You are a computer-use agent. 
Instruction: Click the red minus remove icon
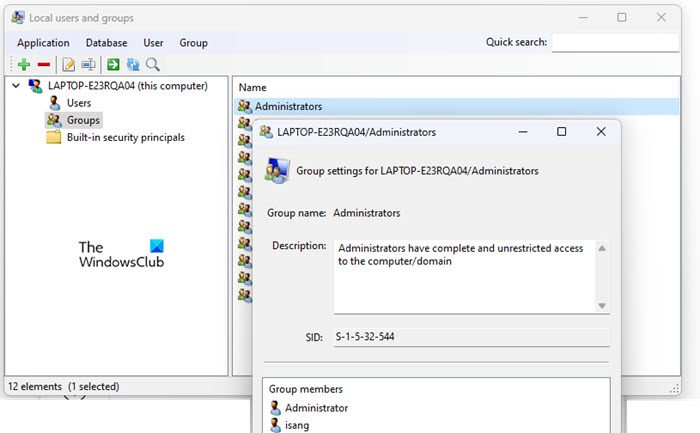(x=44, y=65)
